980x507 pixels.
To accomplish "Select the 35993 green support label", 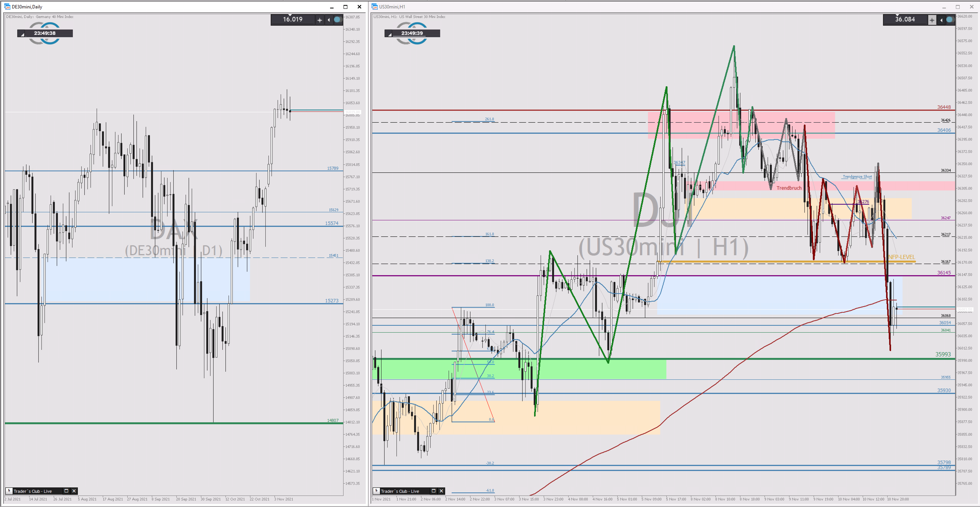I will [x=943, y=354].
